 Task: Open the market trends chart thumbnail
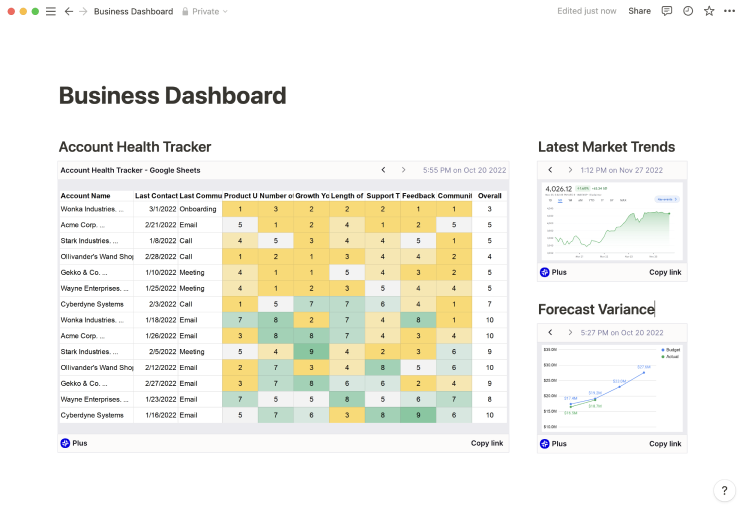pos(612,221)
